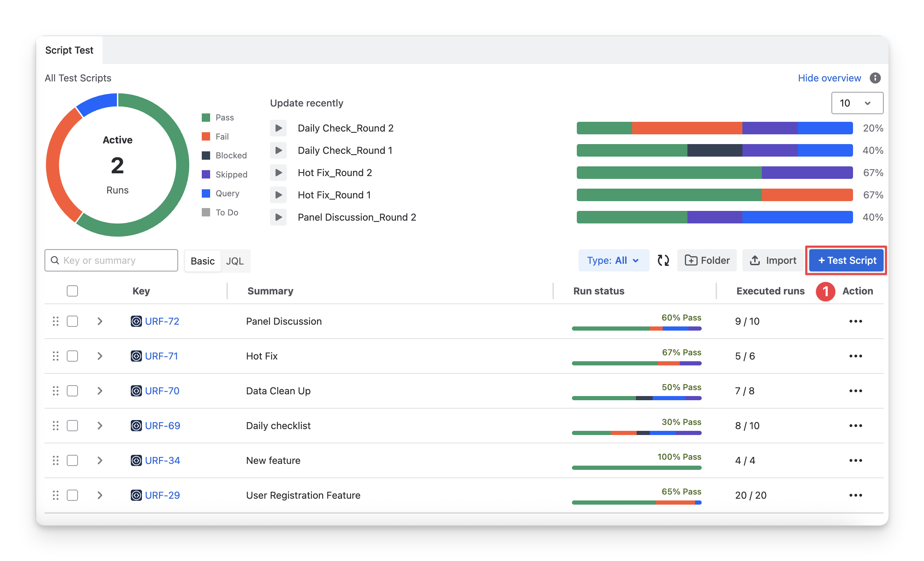Click the test script icon beside URF-34

click(x=136, y=460)
